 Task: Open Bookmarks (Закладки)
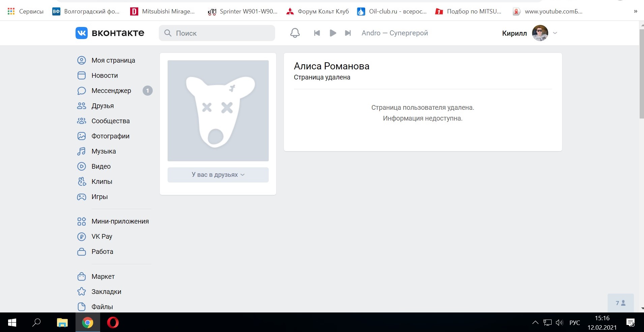point(106,292)
